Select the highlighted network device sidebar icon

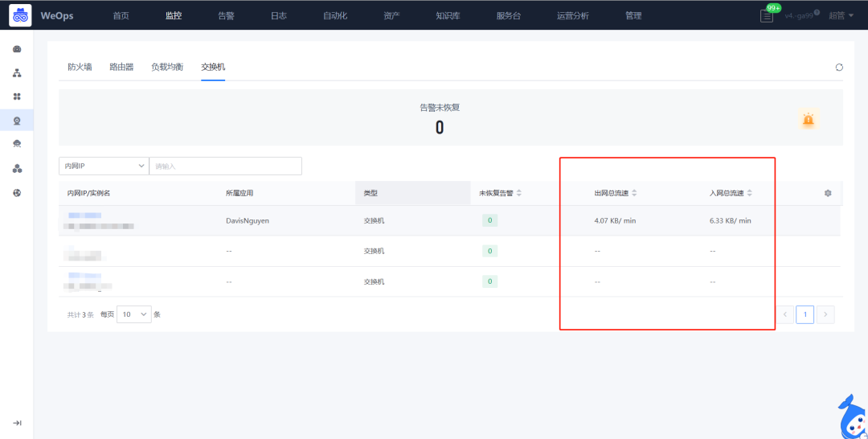(17, 120)
